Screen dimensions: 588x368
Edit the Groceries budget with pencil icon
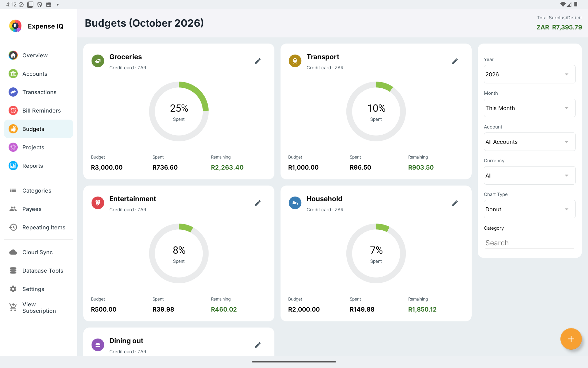click(258, 61)
